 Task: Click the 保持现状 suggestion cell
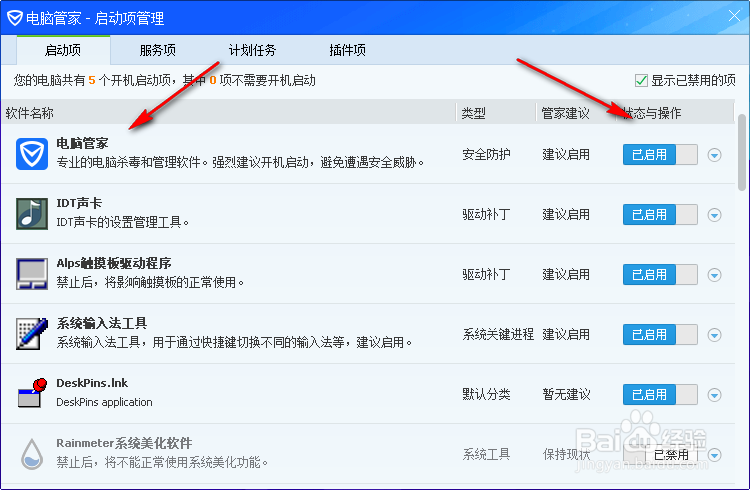[566, 454]
